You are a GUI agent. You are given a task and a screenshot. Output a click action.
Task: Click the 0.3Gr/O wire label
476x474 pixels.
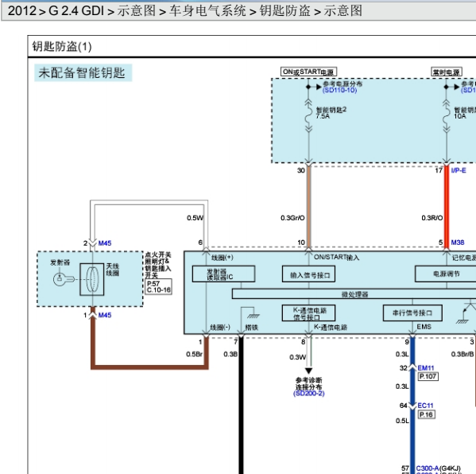tap(292, 218)
